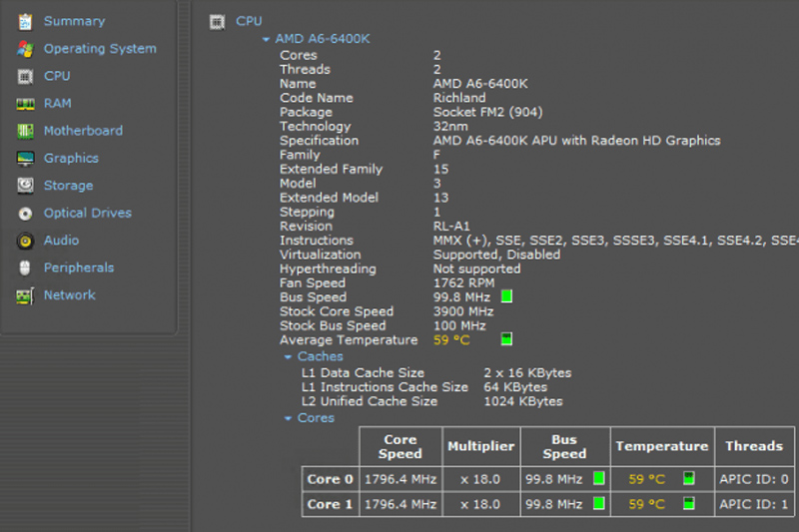
Task: Click Socket FM2 (904) package value
Action: [x=487, y=112]
